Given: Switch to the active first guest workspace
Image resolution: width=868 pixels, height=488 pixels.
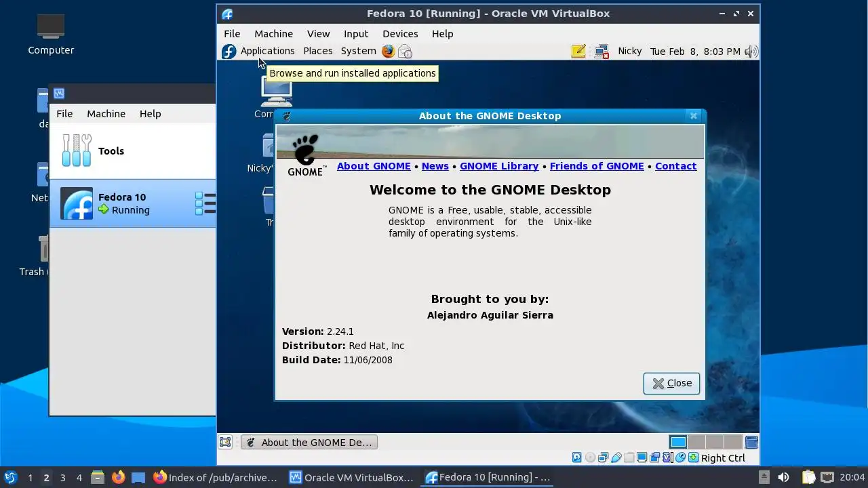Looking at the screenshot, I should [678, 442].
